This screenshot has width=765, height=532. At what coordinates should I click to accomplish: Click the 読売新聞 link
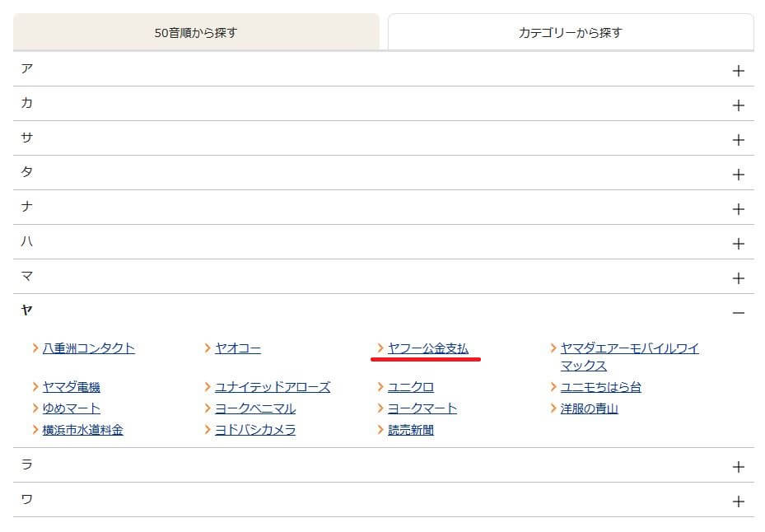(410, 430)
